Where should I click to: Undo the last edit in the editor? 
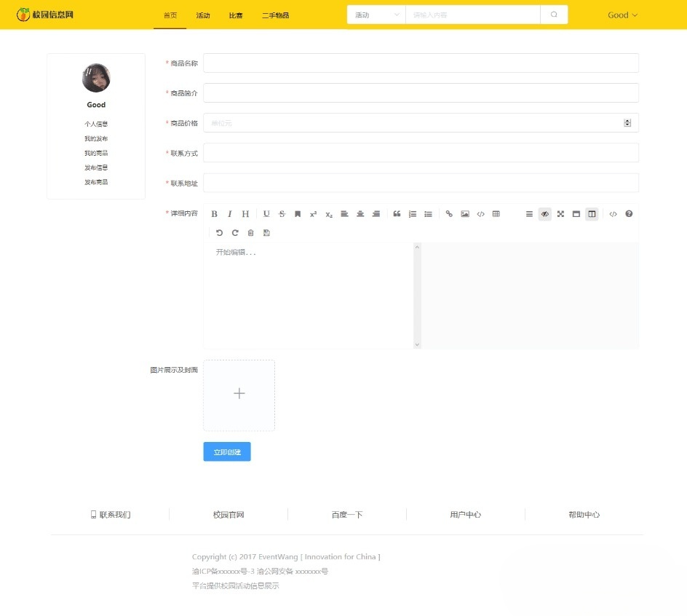(x=219, y=232)
